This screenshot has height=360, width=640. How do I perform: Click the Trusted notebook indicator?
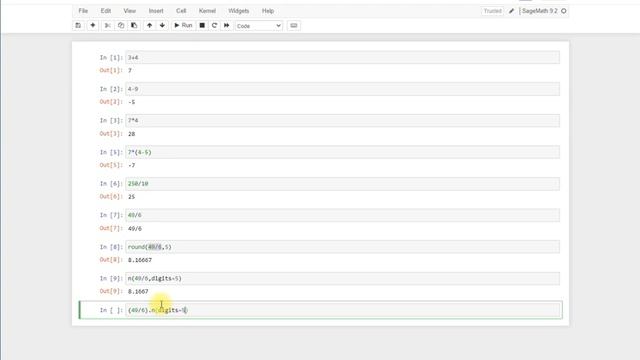(x=493, y=11)
